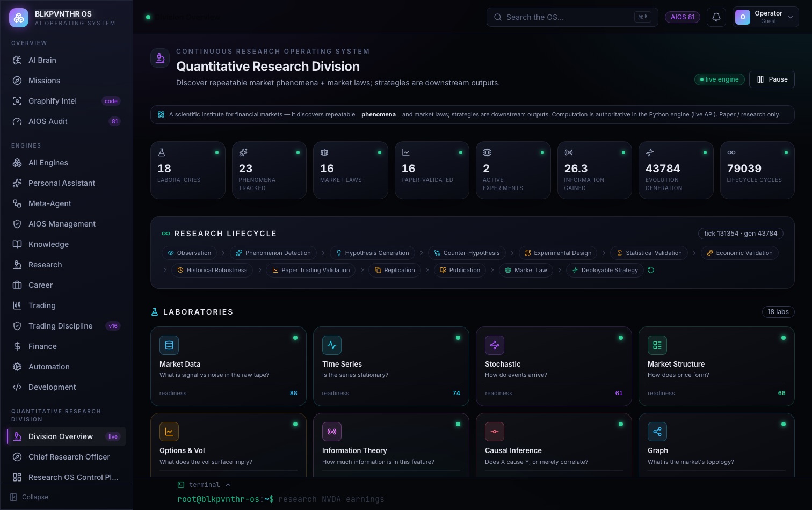The width and height of the screenshot is (812, 510).
Task: Open Options & Vol lab icon
Action: click(x=169, y=432)
